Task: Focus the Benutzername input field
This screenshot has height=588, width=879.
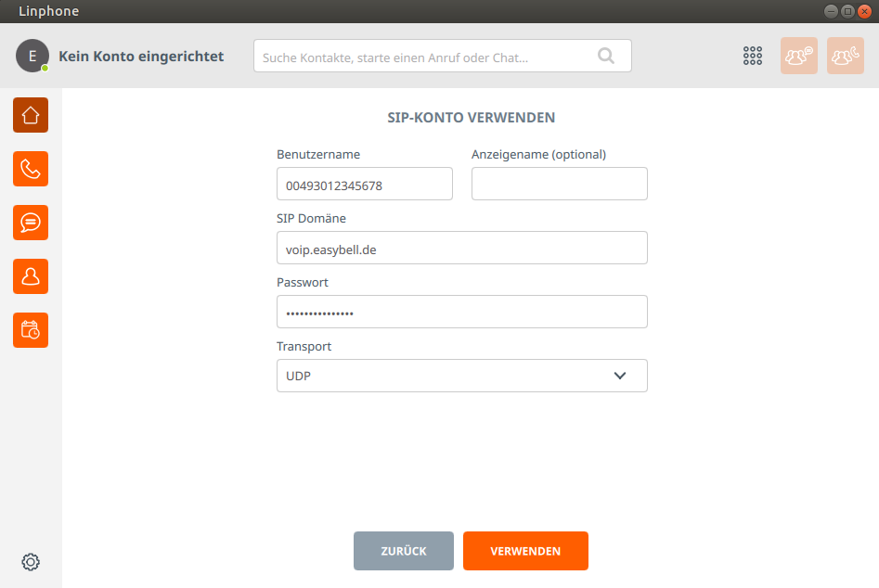Action: click(x=364, y=184)
